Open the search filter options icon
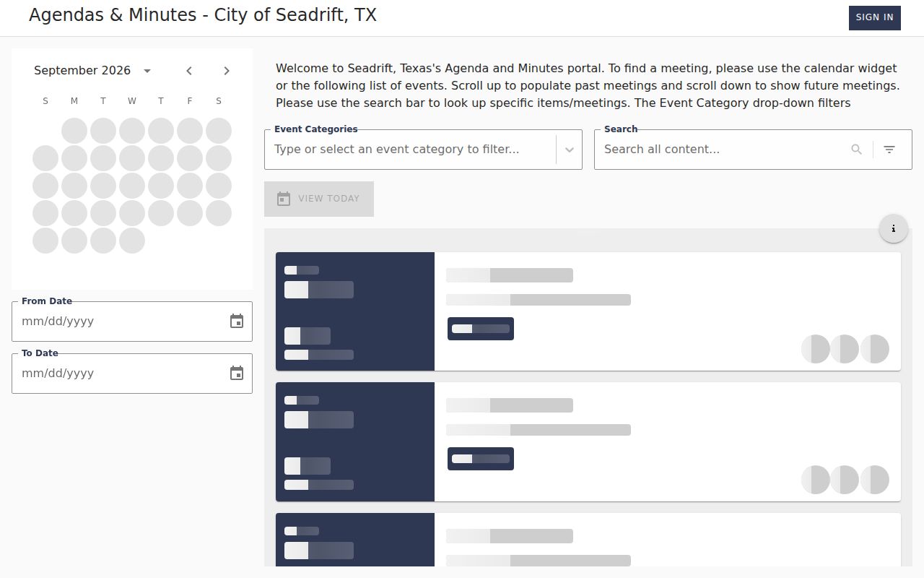The height and width of the screenshot is (578, 924). (889, 150)
